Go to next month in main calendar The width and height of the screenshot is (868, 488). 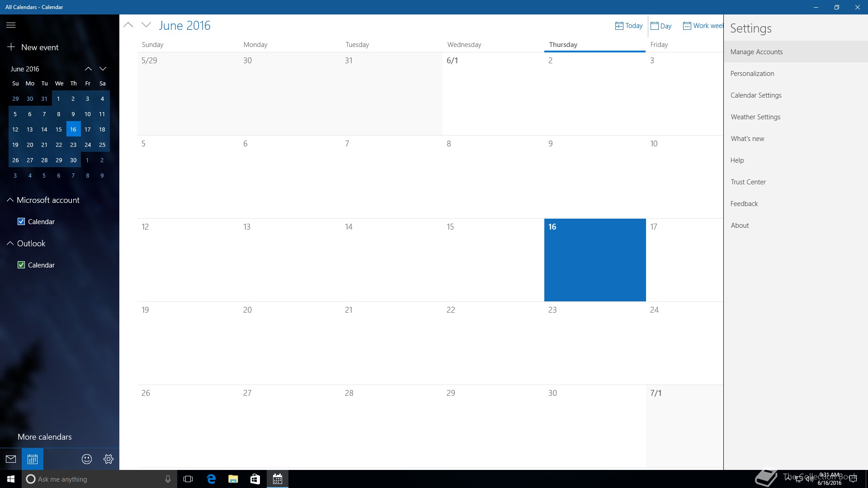point(146,25)
